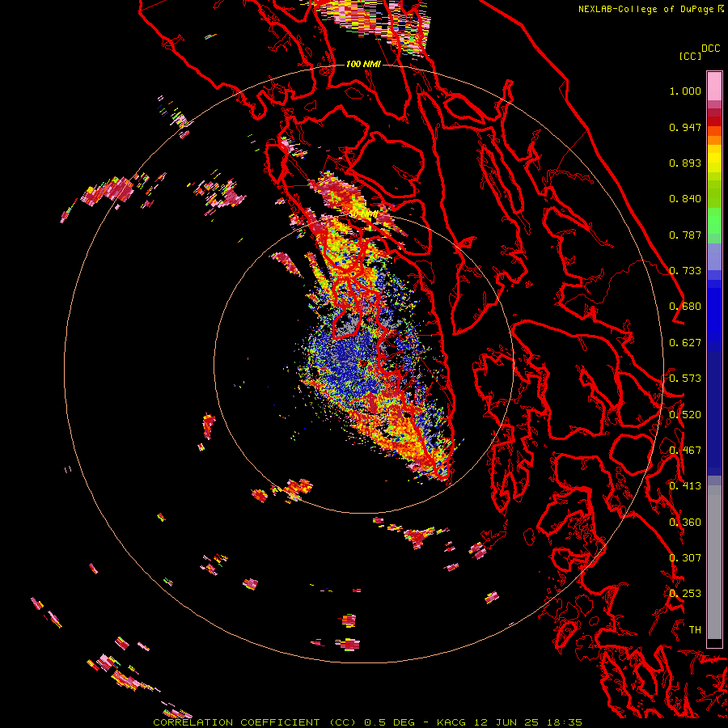
Task: Select the 0.840 scale value
Action: [685, 199]
